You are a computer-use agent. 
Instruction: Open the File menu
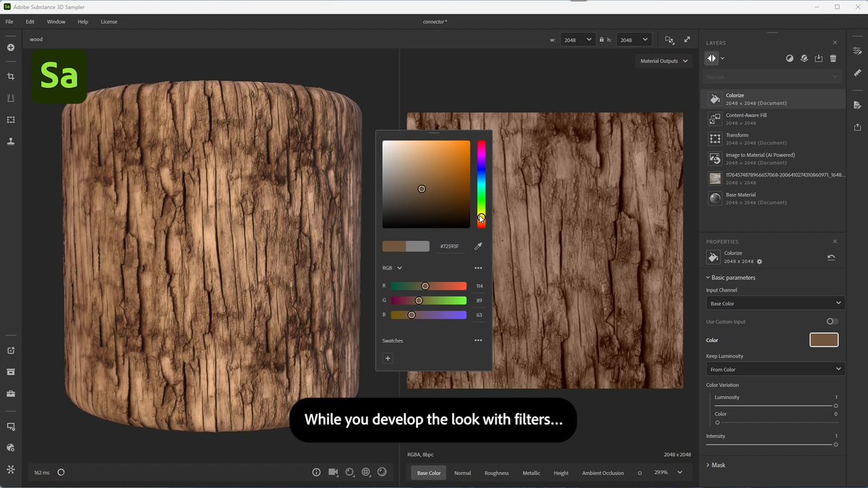9,22
